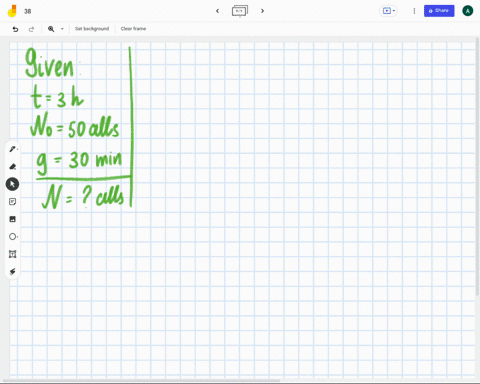This screenshot has width=480, height=384.
Task: Add a sticky note
Action: pyautogui.click(x=13, y=202)
